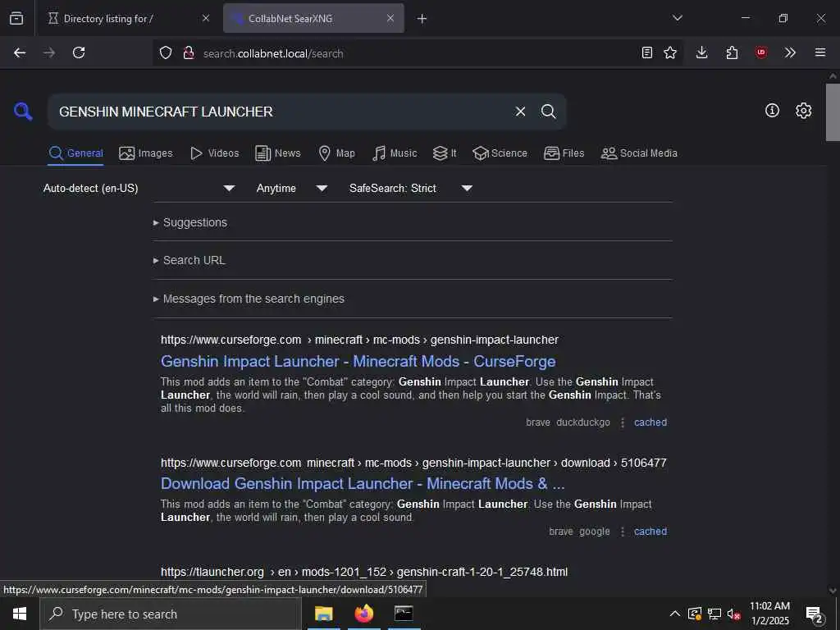Open the Anytime time range dropdown
The image size is (840, 630).
pos(292,188)
